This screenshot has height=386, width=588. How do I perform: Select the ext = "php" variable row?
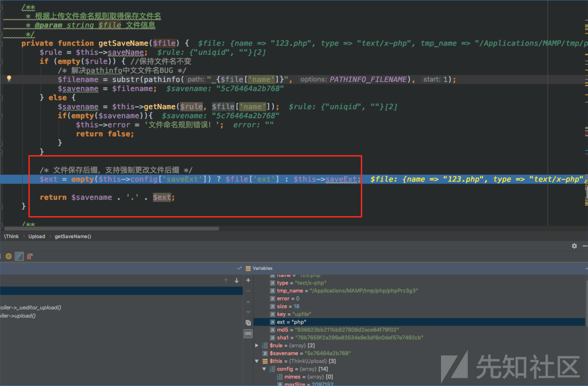point(419,322)
